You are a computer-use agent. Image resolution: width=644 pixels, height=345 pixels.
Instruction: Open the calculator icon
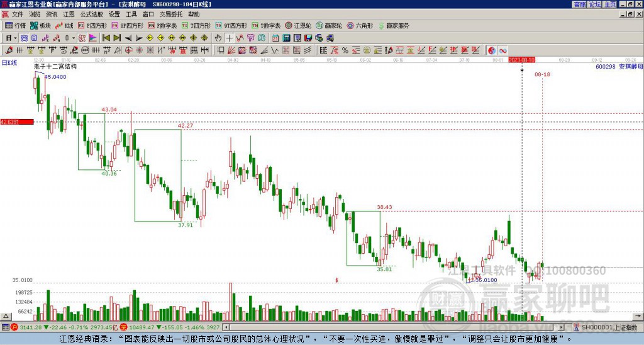click(x=286, y=38)
